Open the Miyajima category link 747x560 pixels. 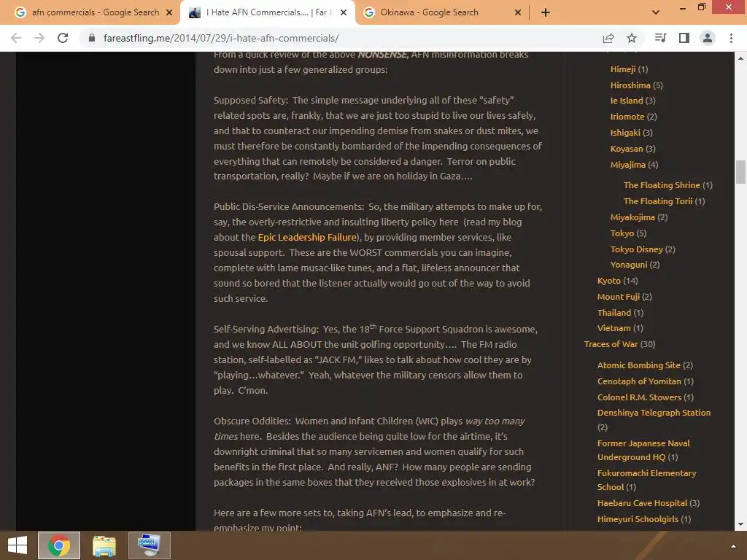click(x=628, y=165)
